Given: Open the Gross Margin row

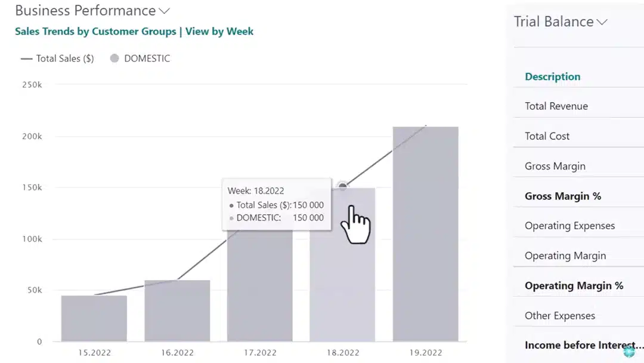Looking at the screenshot, I should 555,166.
